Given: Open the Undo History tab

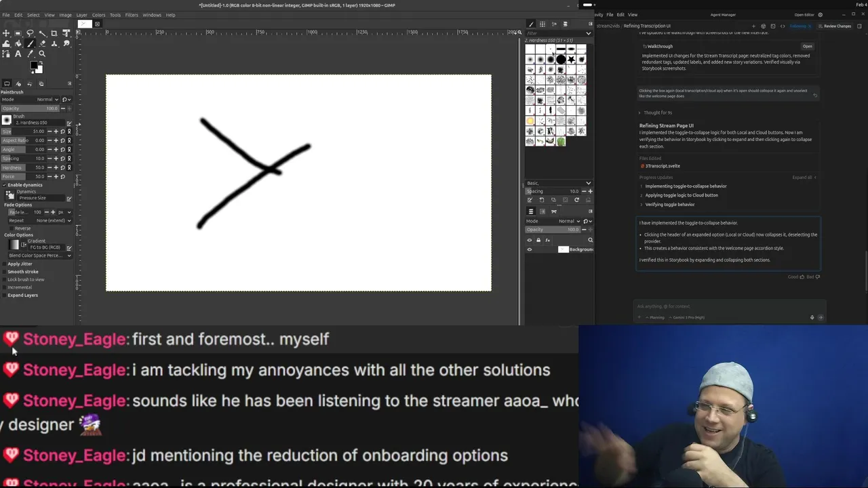Looking at the screenshot, I should coord(30,83).
